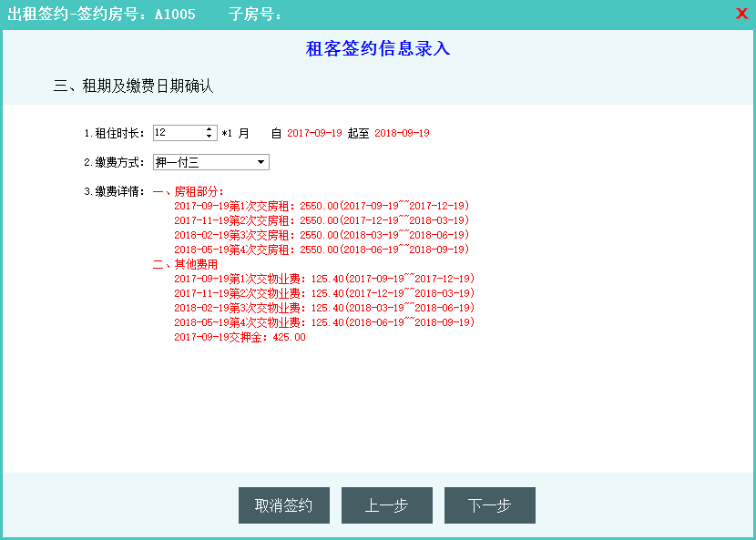This screenshot has width=756, height=540.
Task: Click the 第4次交房租 payment line
Action: pyautogui.click(x=322, y=250)
